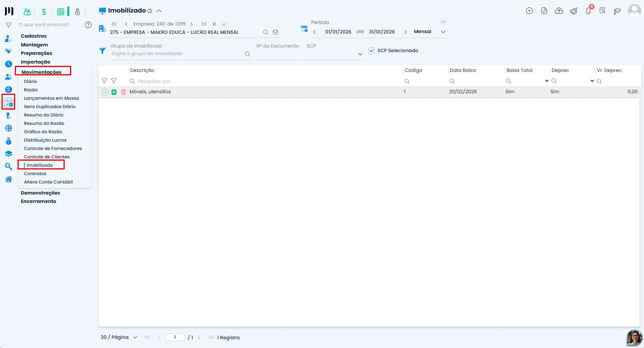Open the handshake icon in left sidebar
This screenshot has height=348, width=644.
tap(8, 51)
